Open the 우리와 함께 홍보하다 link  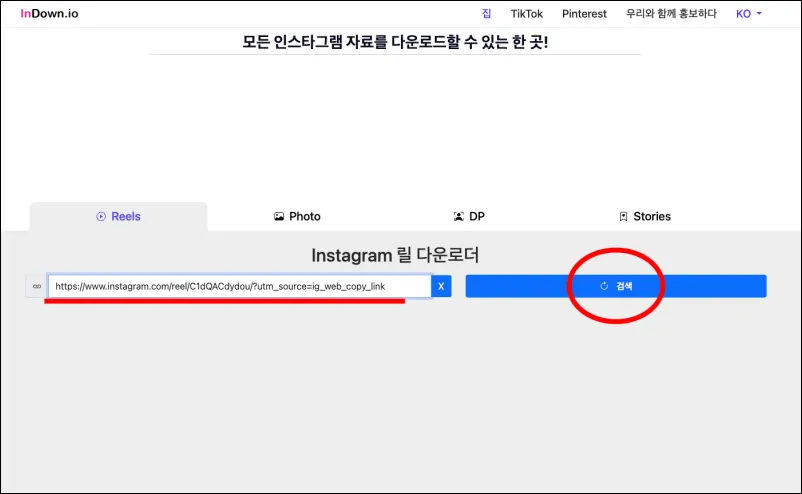click(x=671, y=14)
